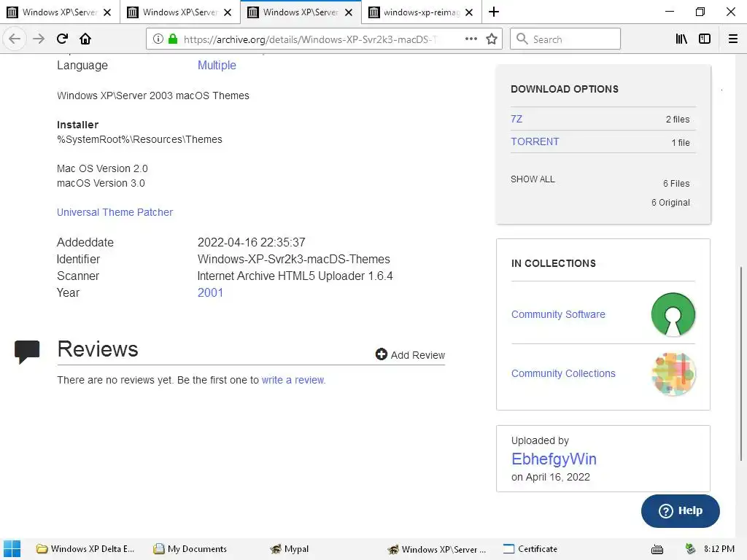
Task: Click the write a review link
Action: click(x=293, y=380)
